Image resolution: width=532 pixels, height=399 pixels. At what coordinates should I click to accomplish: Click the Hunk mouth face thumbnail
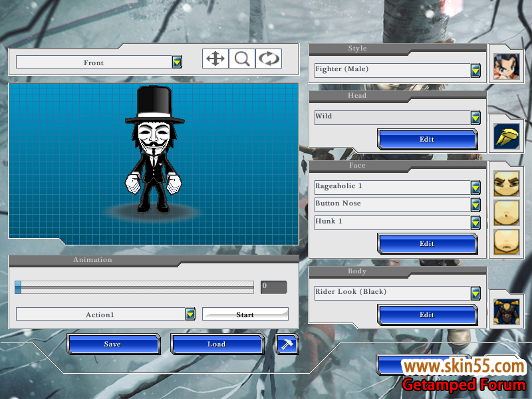tap(506, 241)
